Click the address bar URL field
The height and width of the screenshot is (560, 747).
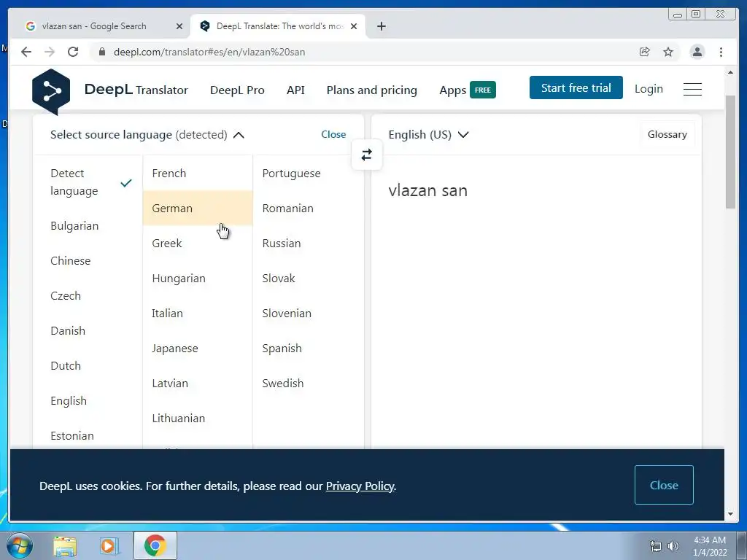pyautogui.click(x=362, y=52)
